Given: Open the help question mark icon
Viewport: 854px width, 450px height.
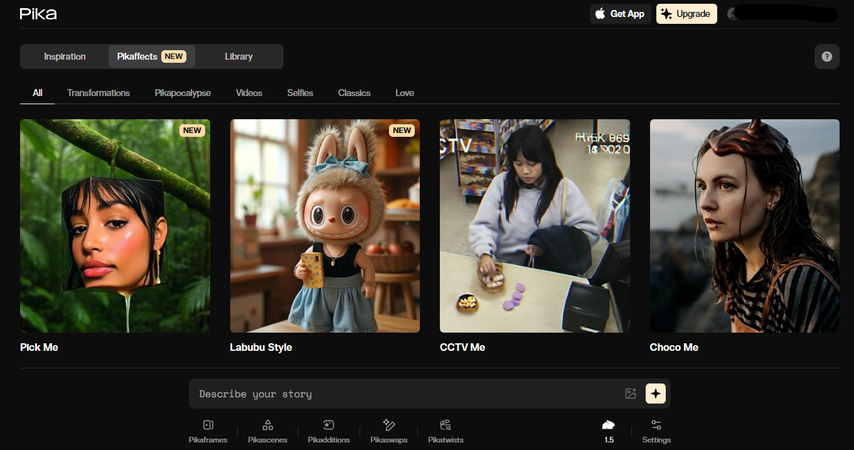Looking at the screenshot, I should pos(827,57).
